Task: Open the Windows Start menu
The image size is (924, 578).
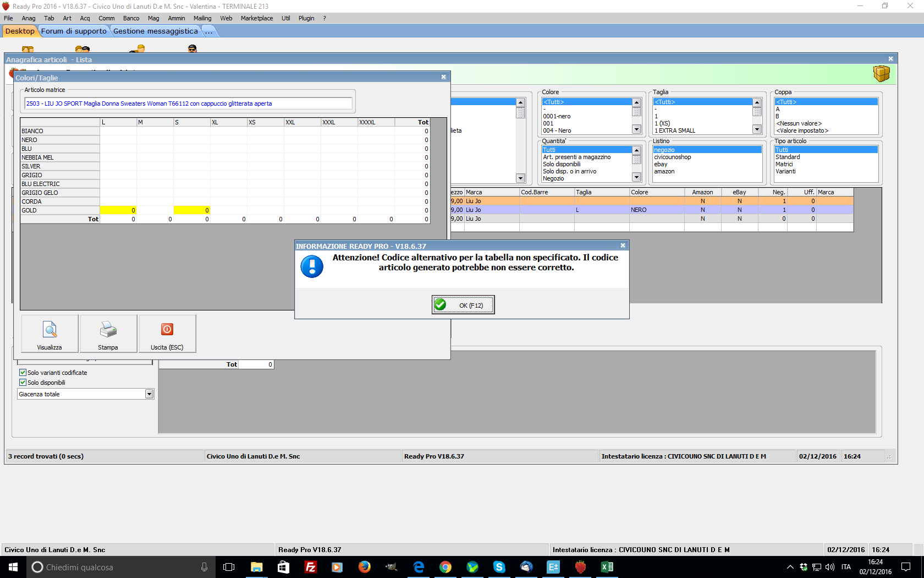Action: pyautogui.click(x=13, y=567)
